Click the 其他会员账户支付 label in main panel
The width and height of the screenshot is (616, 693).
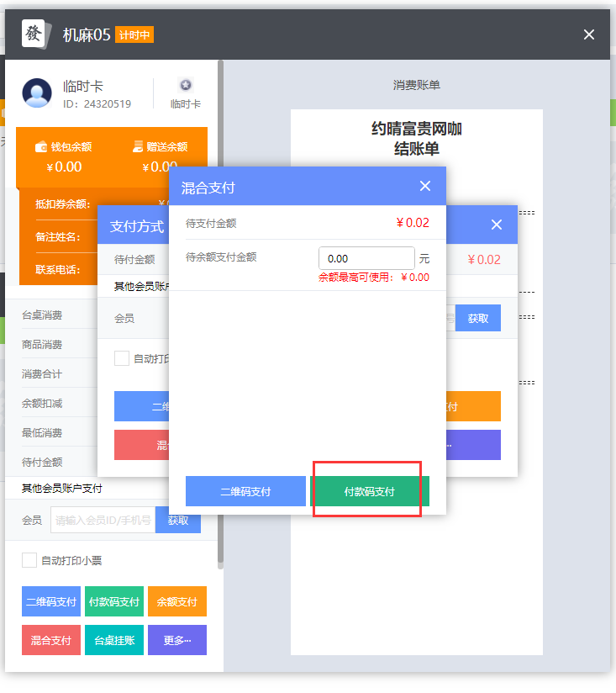click(62, 488)
